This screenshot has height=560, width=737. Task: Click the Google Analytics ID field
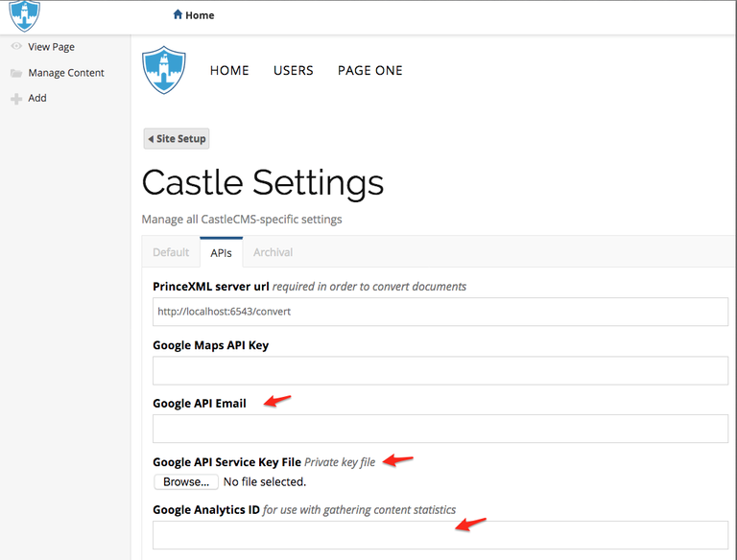tap(440, 535)
